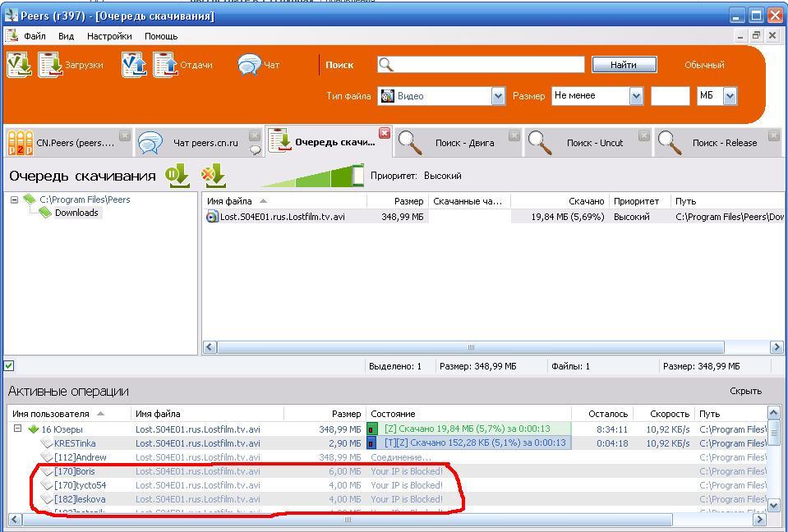Select the KRESTinka user row
Screen dimensions: 788x532
(x=387, y=443)
